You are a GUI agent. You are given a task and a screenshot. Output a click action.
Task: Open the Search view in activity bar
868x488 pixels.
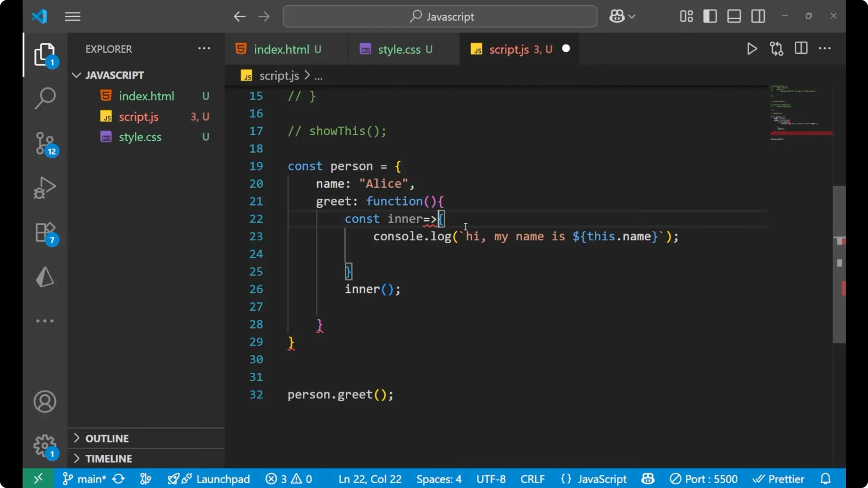[45, 98]
